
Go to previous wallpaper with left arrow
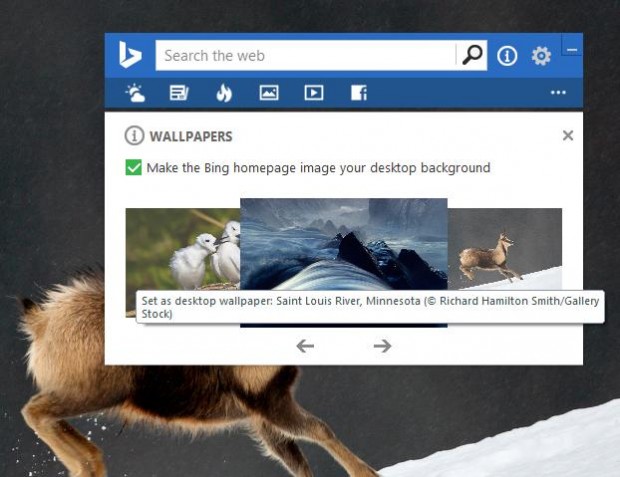[x=305, y=346]
